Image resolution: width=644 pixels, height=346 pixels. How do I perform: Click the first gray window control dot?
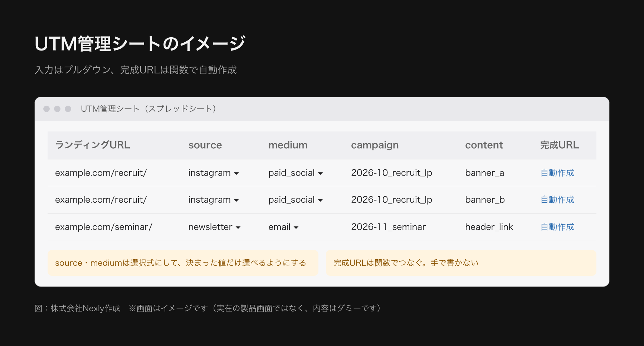click(x=47, y=109)
